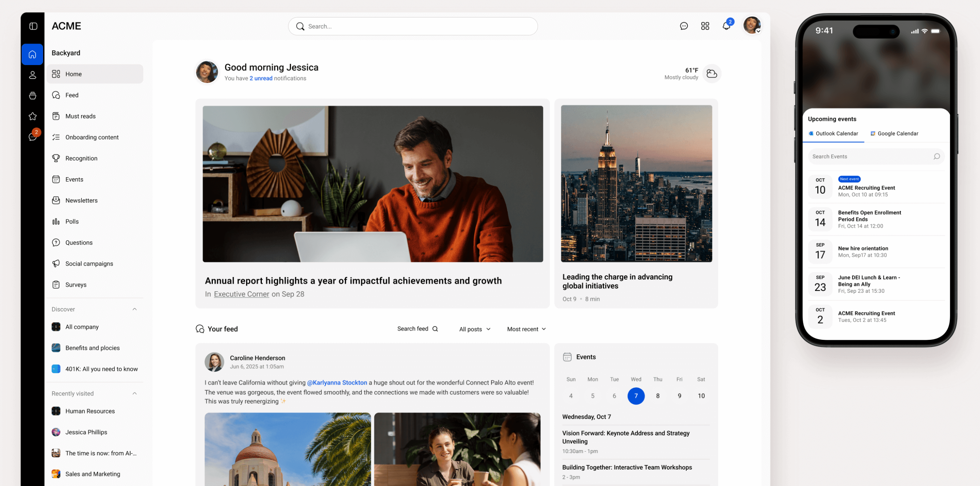Open Benefits Open Enrollment Period Ends event
Viewport: 980px width, 486px height.
tap(876, 219)
